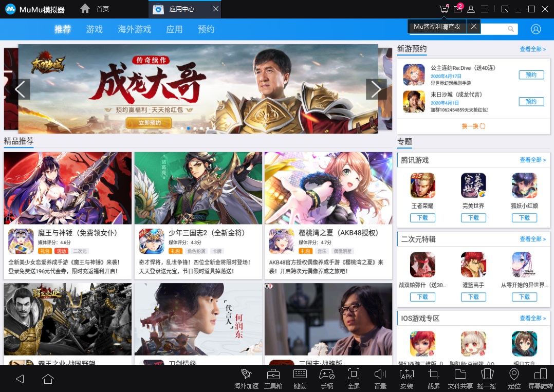
Task: Switch to fullscreen with 全屏 icon
Action: click(353, 377)
